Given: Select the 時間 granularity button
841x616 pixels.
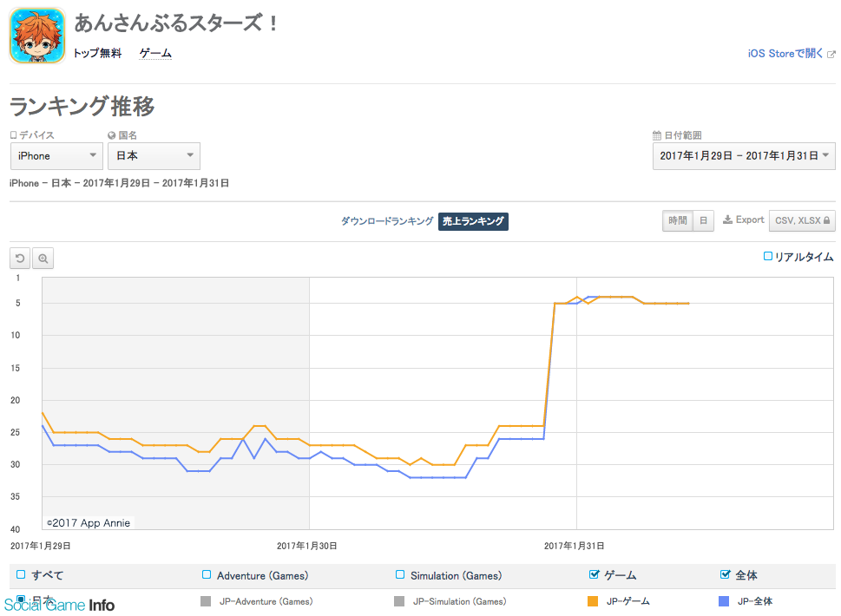Looking at the screenshot, I should coord(678,221).
